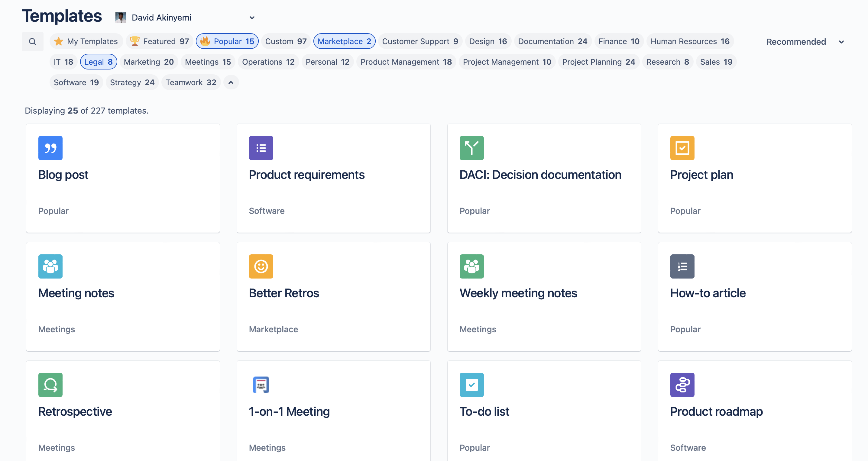Click the Better Retros smiley icon

coord(261,266)
